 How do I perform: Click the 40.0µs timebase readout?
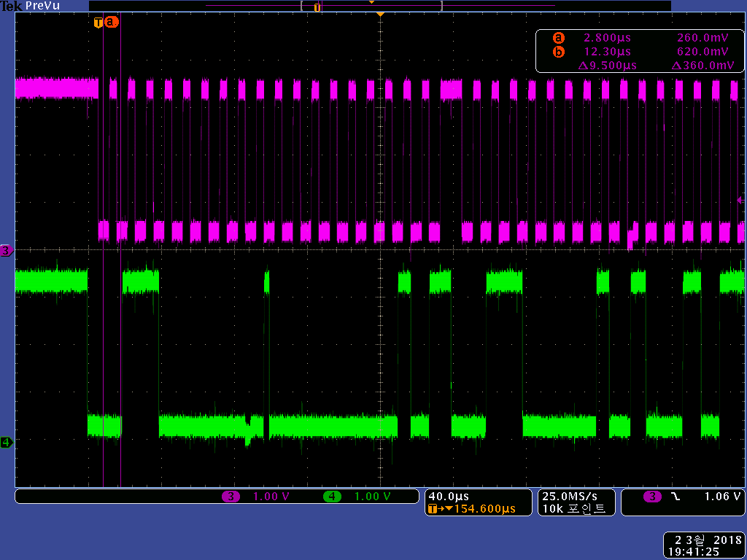pos(449,497)
